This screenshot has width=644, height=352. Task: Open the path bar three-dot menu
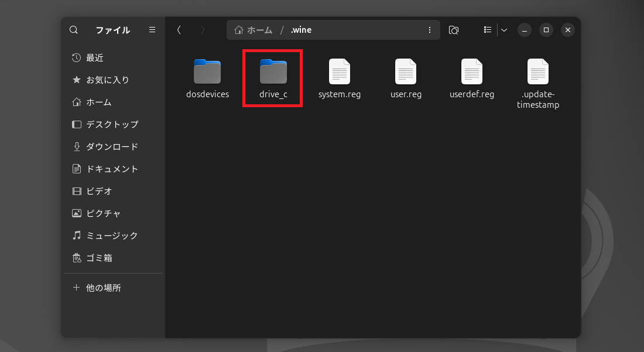click(430, 30)
